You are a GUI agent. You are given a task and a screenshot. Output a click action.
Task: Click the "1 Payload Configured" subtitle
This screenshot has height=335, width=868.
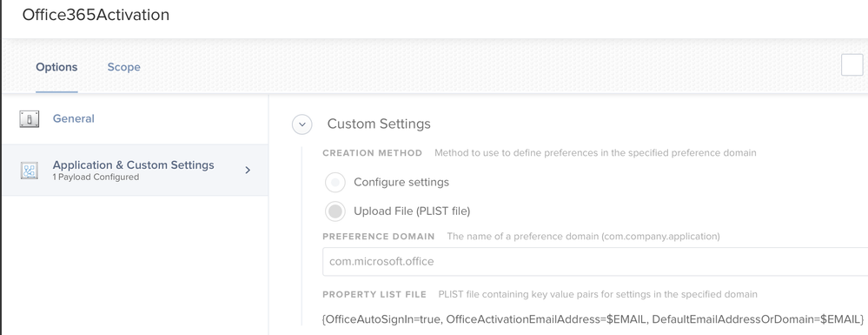click(96, 178)
